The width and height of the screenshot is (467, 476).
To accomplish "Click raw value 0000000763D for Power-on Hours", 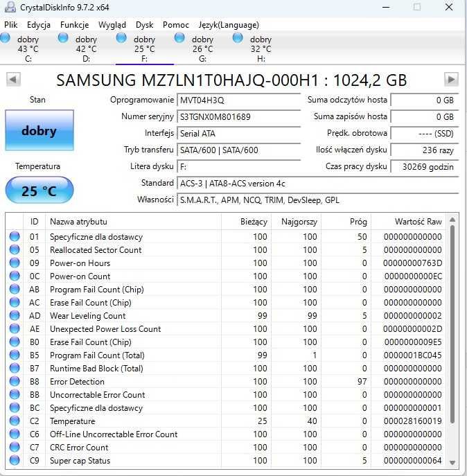I will click(x=412, y=263).
